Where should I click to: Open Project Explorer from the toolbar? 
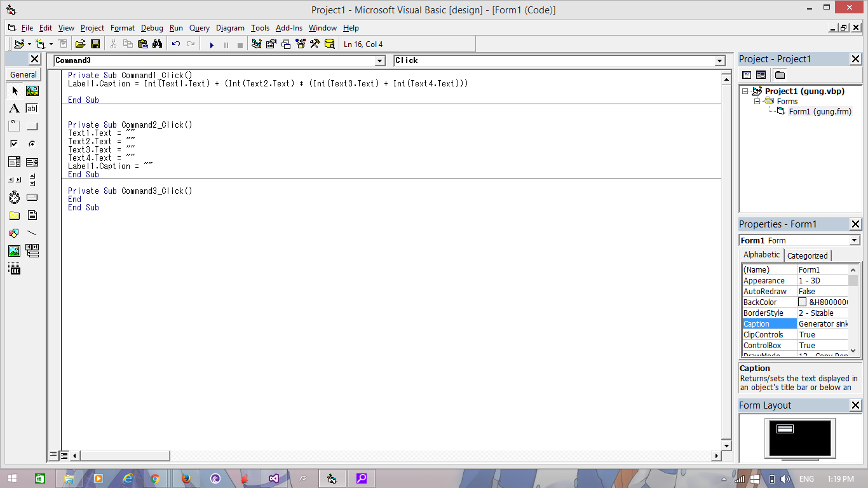[x=257, y=44]
